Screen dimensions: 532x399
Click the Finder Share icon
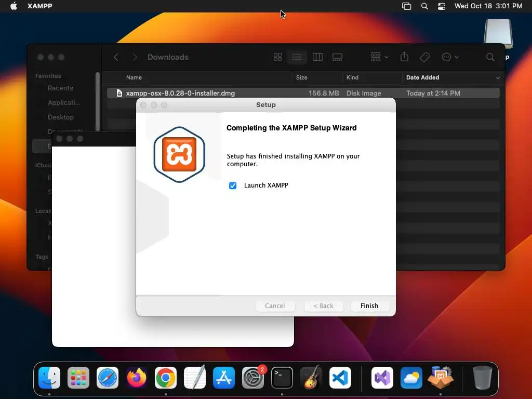click(404, 57)
